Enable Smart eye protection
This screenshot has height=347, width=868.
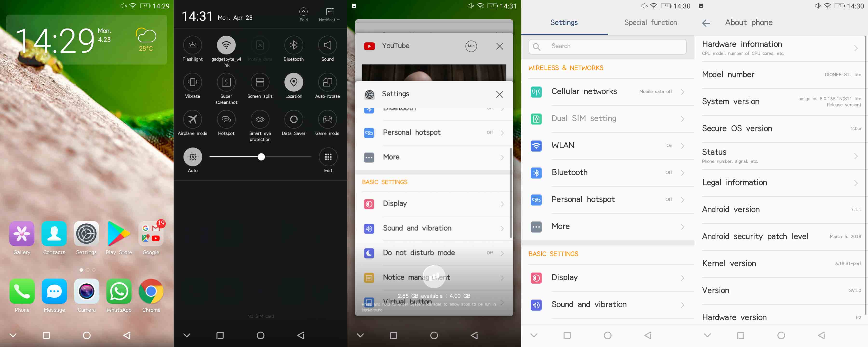click(x=260, y=120)
